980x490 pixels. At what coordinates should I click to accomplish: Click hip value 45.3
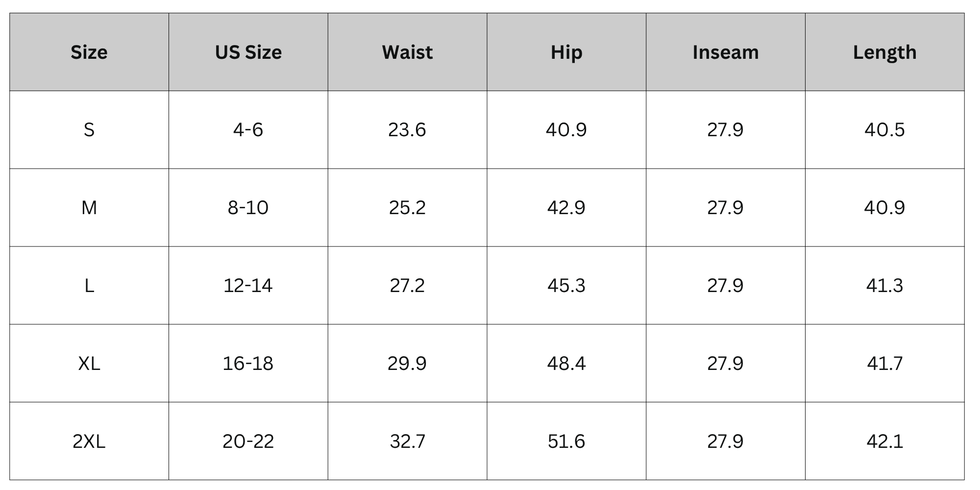tap(566, 286)
